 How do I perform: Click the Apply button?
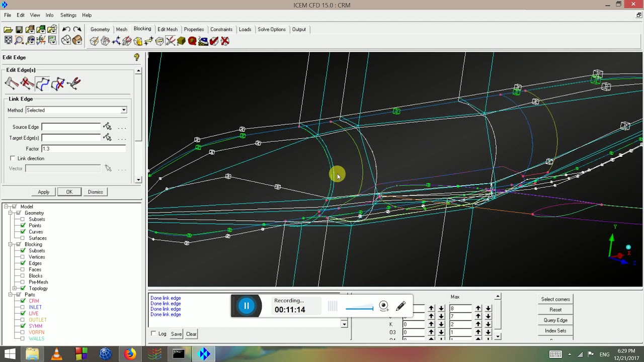44,192
